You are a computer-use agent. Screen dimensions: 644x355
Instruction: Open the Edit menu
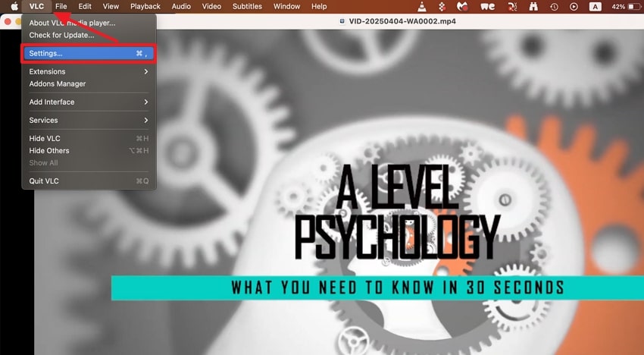coord(85,7)
